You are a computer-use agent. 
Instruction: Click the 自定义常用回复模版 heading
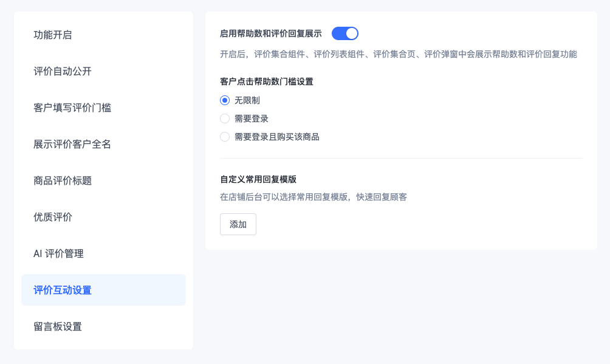(258, 179)
